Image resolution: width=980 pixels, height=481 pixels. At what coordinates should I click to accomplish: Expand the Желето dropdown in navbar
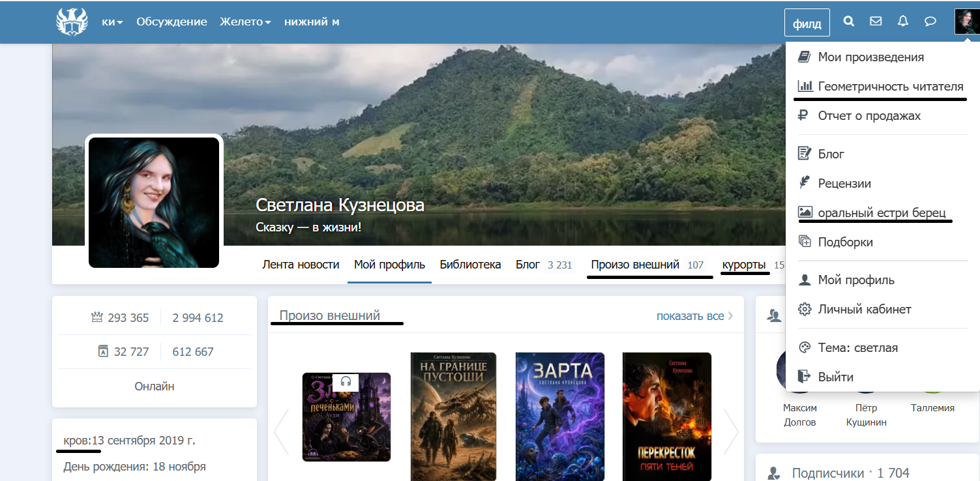coord(245,22)
